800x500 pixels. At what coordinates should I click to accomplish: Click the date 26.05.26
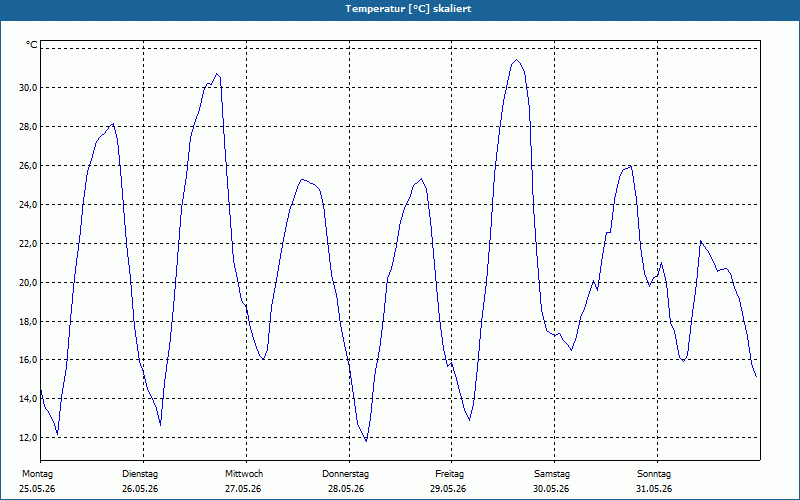tap(140, 489)
